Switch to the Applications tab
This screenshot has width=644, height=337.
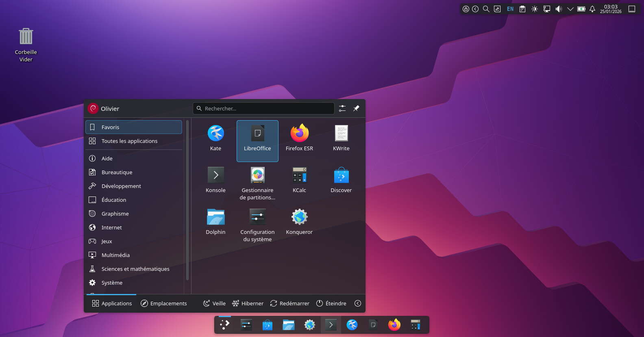point(112,303)
